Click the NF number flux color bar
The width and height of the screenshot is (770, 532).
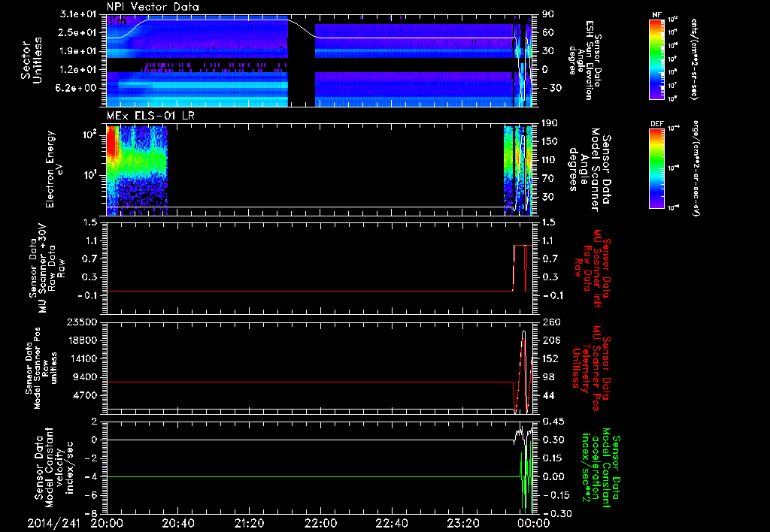[x=656, y=59]
